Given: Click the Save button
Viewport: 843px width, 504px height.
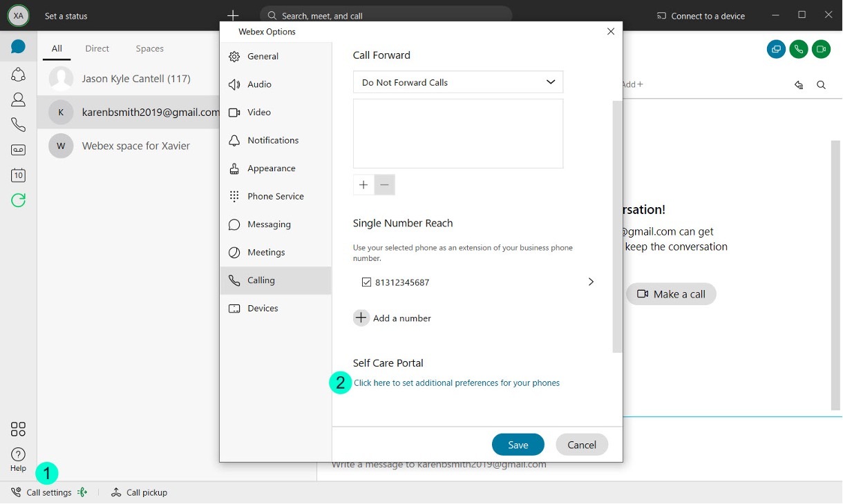Looking at the screenshot, I should (518, 445).
